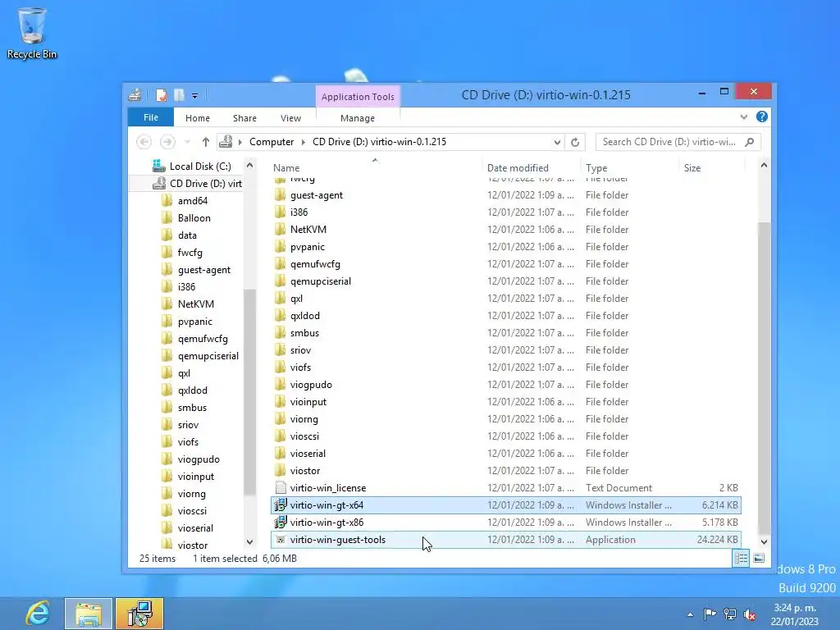Open the recent locations dropdown arrow
The height and width of the screenshot is (630, 840).
pyautogui.click(x=187, y=142)
